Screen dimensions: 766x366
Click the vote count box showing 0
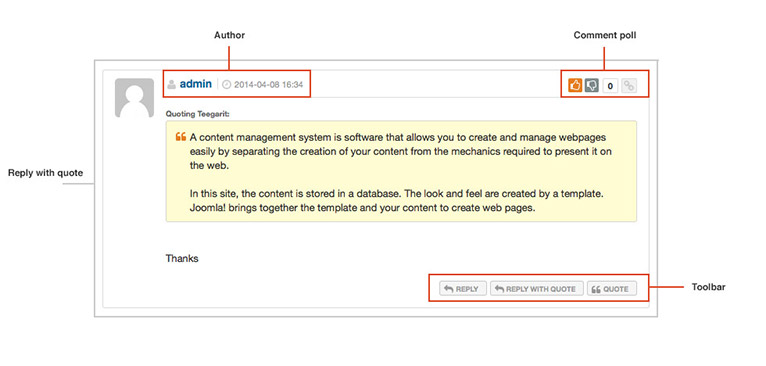tap(610, 86)
